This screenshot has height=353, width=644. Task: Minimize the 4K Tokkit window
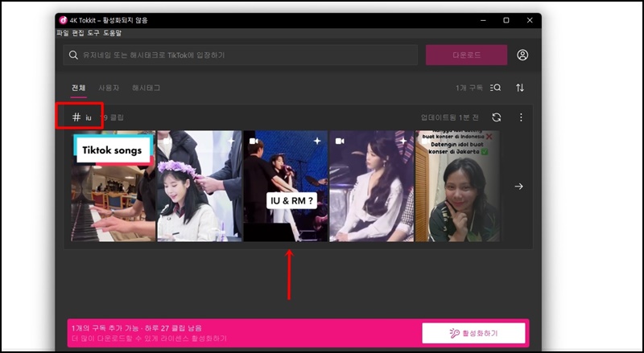pyautogui.click(x=483, y=20)
